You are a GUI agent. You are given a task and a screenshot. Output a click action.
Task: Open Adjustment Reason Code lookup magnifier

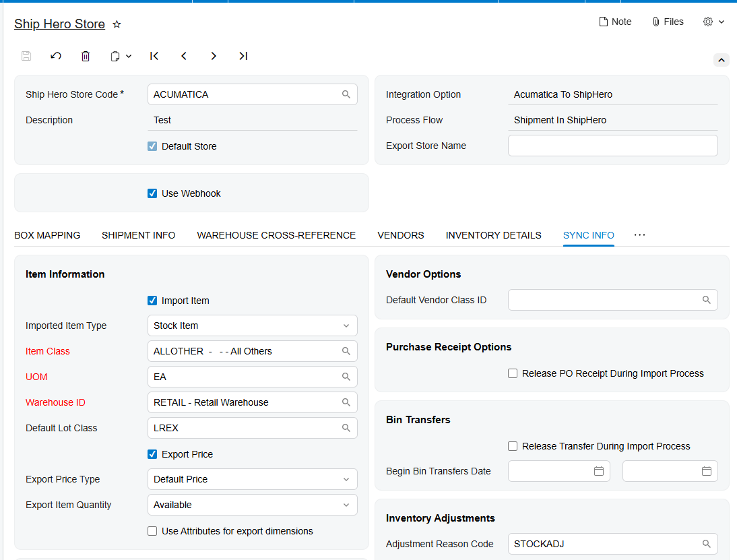[707, 544]
